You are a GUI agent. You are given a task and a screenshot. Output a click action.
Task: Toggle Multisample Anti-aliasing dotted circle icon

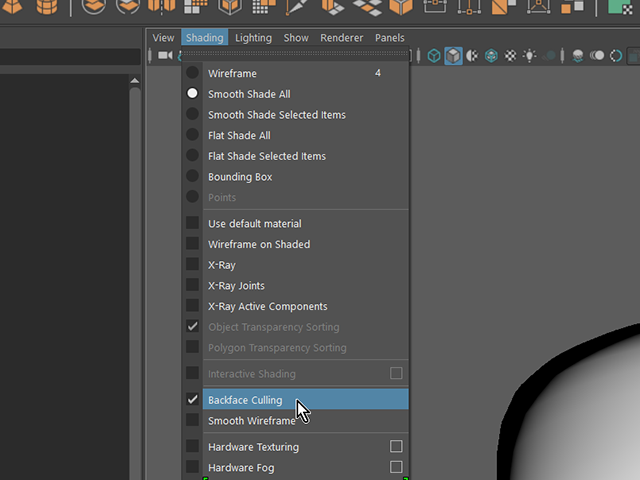pyautogui.click(x=616, y=56)
